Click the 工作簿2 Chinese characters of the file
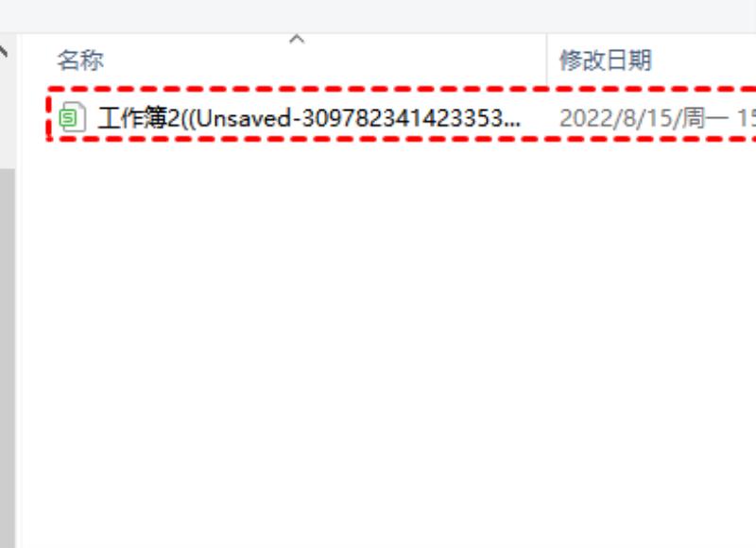 139,117
